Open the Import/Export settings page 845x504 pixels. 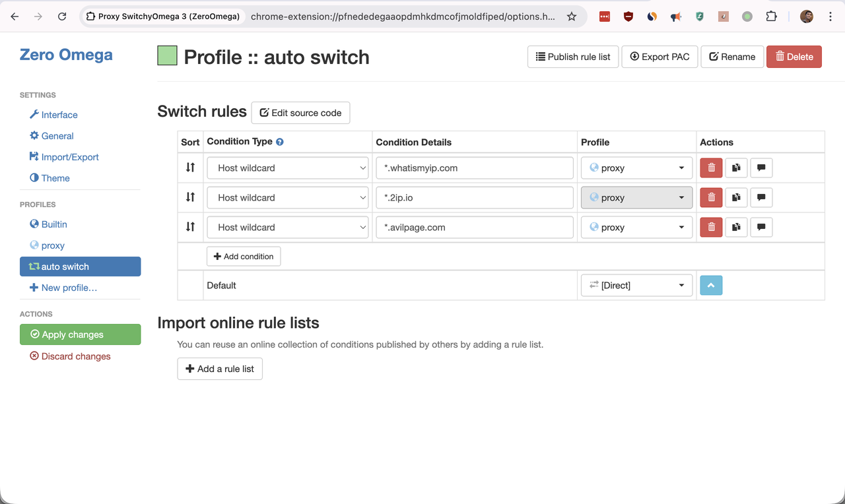click(69, 157)
